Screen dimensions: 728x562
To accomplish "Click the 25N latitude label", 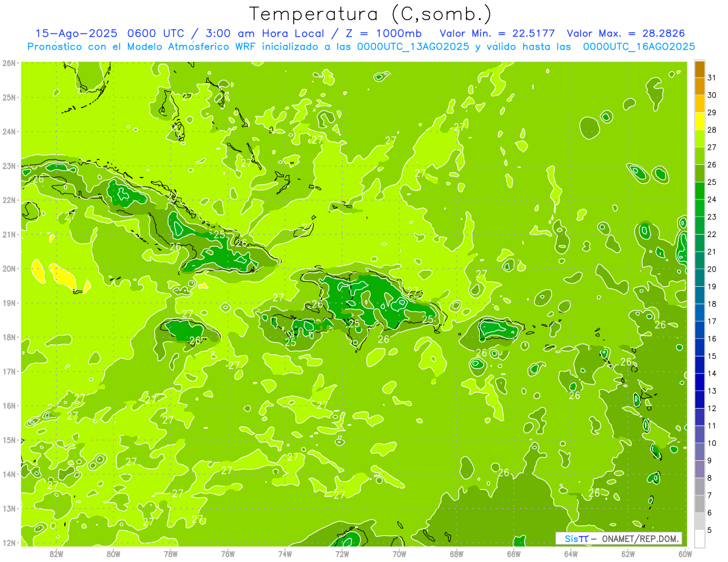I will [9, 97].
